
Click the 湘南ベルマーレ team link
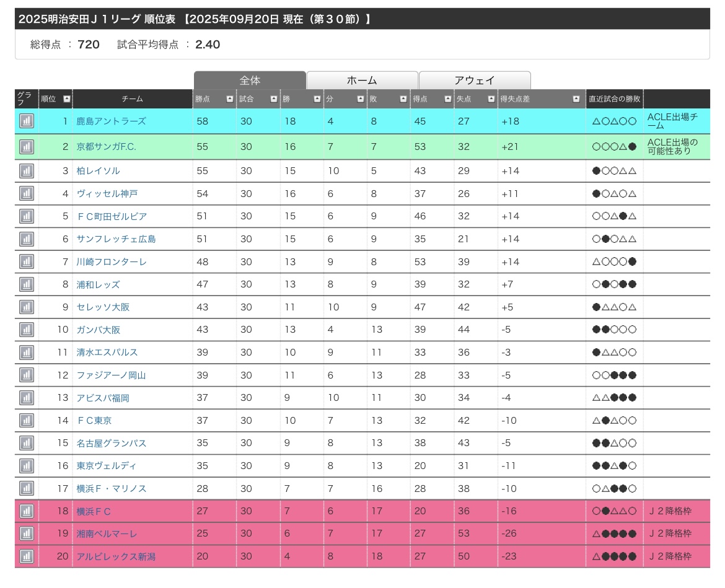click(107, 533)
